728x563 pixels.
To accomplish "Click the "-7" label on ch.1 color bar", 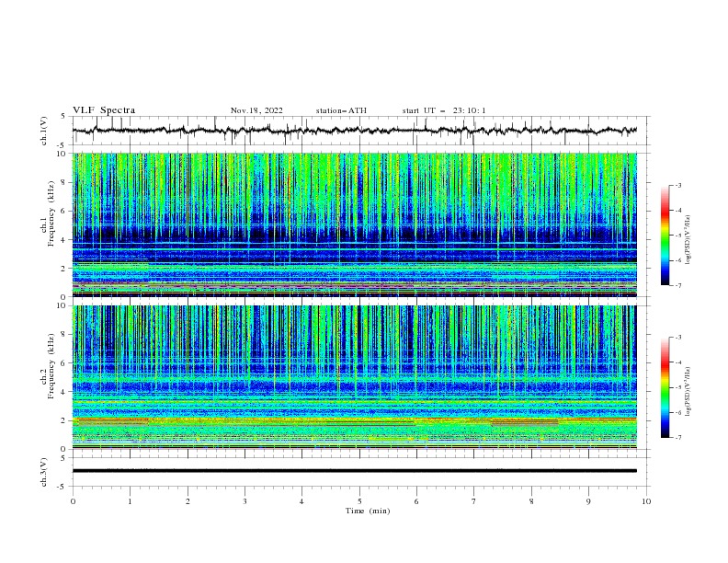I will pos(678,285).
